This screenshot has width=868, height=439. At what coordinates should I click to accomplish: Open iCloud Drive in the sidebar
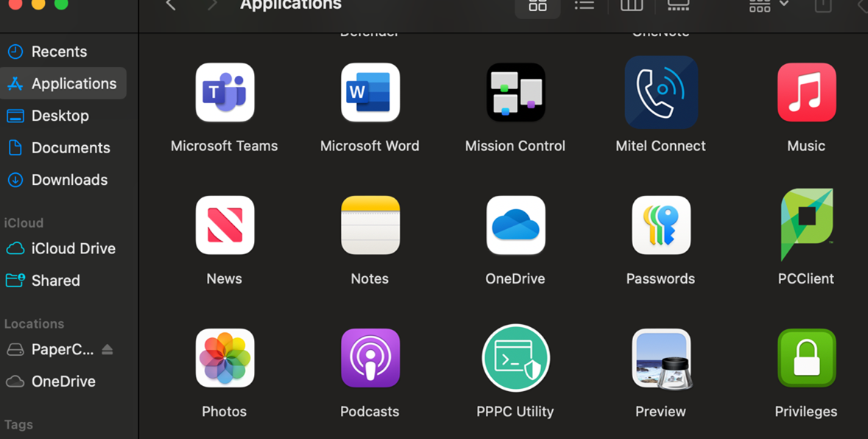(x=72, y=249)
